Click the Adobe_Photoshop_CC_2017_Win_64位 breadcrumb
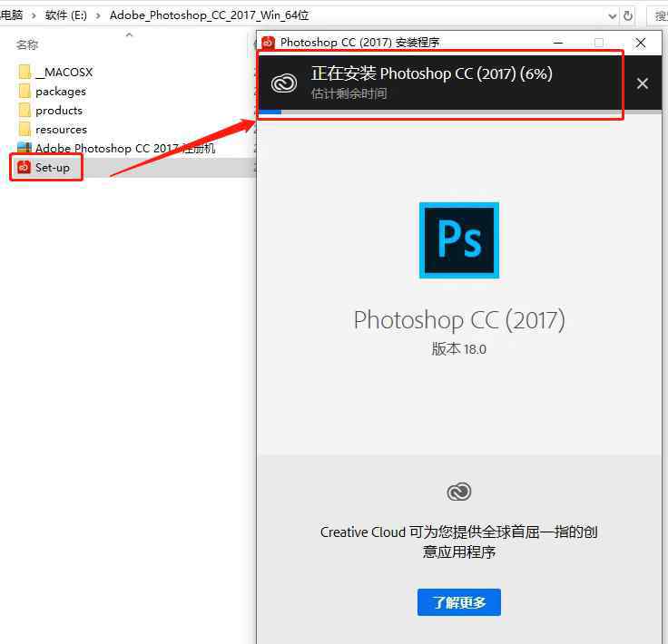Image resolution: width=668 pixels, height=644 pixels. click(x=209, y=15)
